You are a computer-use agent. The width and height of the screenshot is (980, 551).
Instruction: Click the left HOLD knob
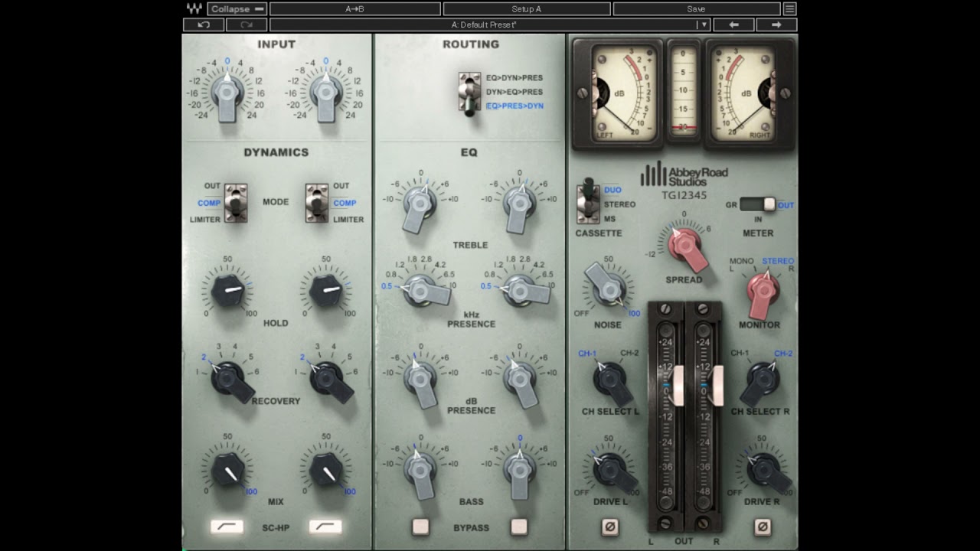(227, 291)
